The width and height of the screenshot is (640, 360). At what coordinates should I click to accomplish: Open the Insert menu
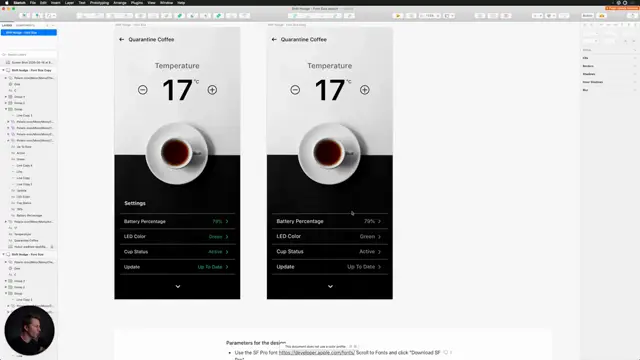(x=56, y=2)
